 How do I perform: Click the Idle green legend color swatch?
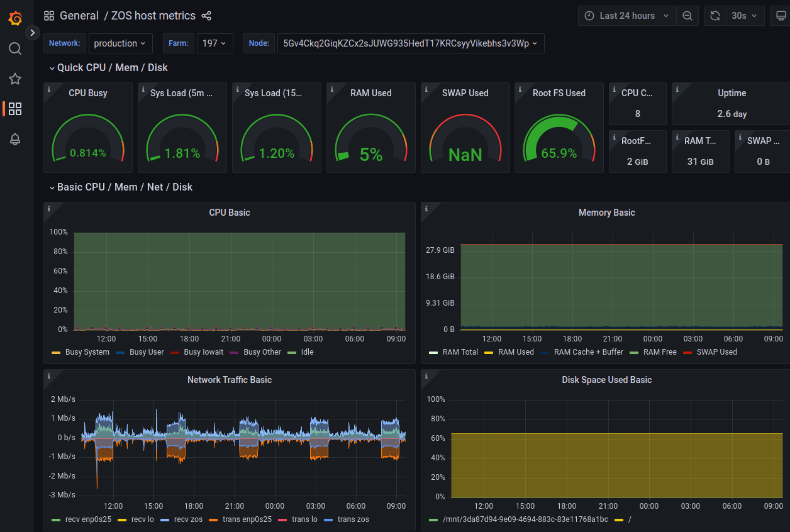292,352
